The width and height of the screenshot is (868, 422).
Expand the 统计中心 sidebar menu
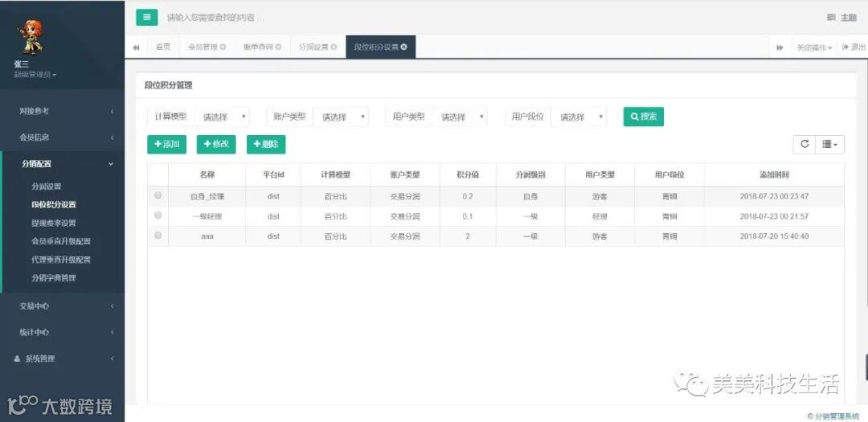click(62, 332)
